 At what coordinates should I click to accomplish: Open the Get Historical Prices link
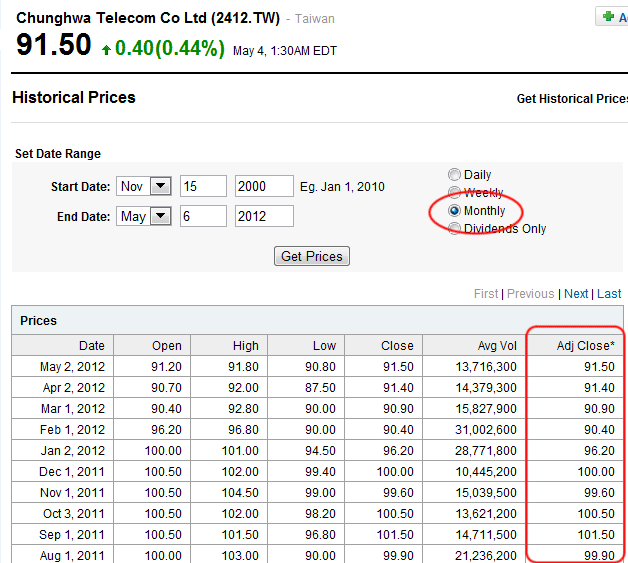pyautogui.click(x=571, y=99)
